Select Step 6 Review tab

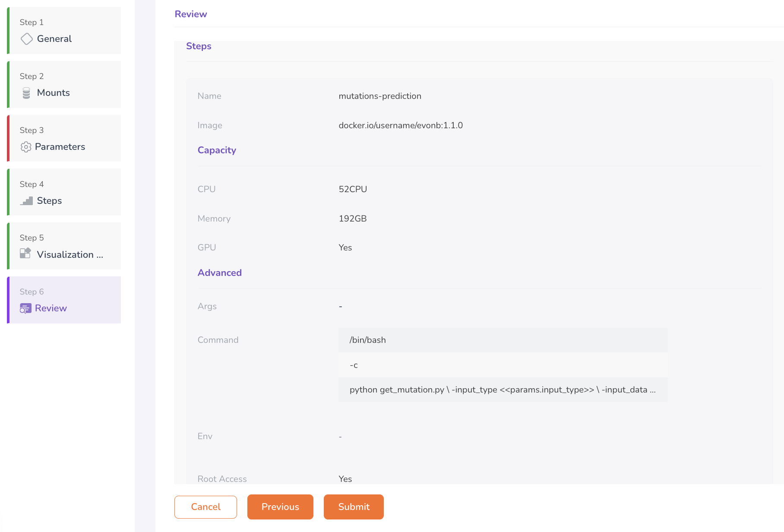tap(65, 300)
